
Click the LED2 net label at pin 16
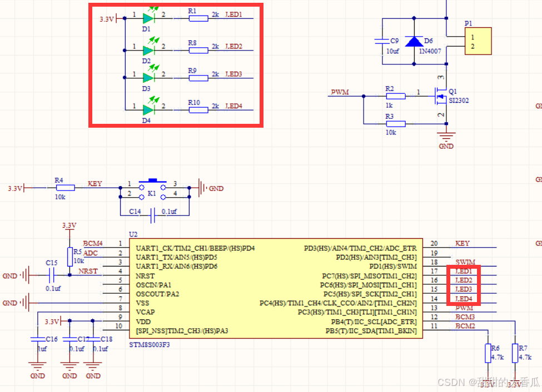464,280
